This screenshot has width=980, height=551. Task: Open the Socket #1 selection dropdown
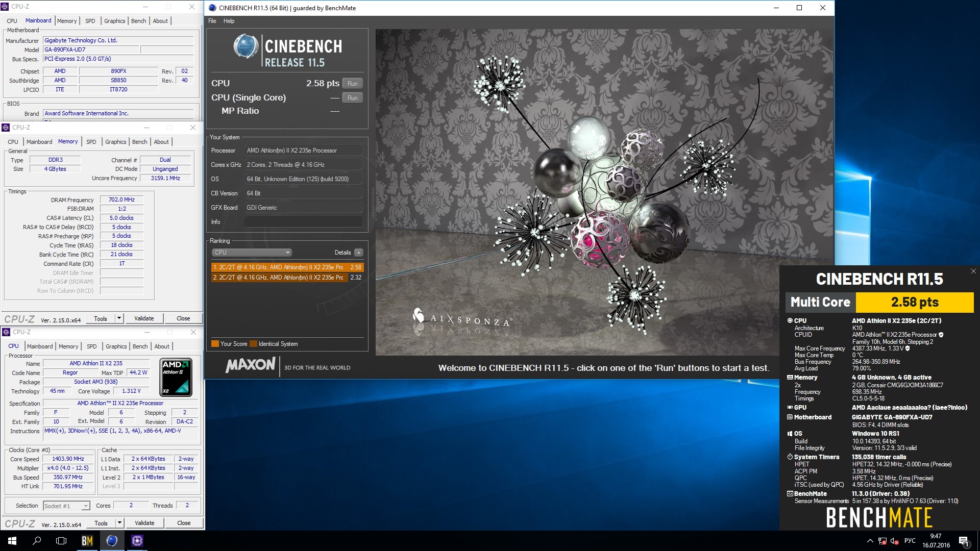66,506
